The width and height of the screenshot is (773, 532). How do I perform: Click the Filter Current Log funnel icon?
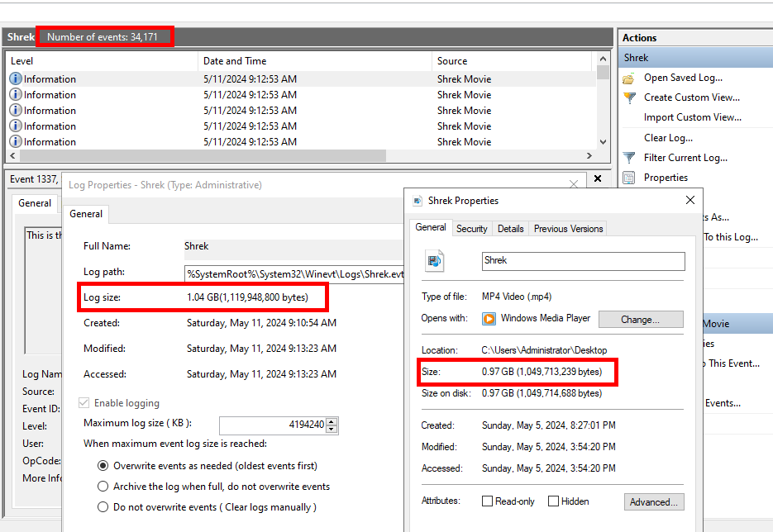tap(629, 158)
